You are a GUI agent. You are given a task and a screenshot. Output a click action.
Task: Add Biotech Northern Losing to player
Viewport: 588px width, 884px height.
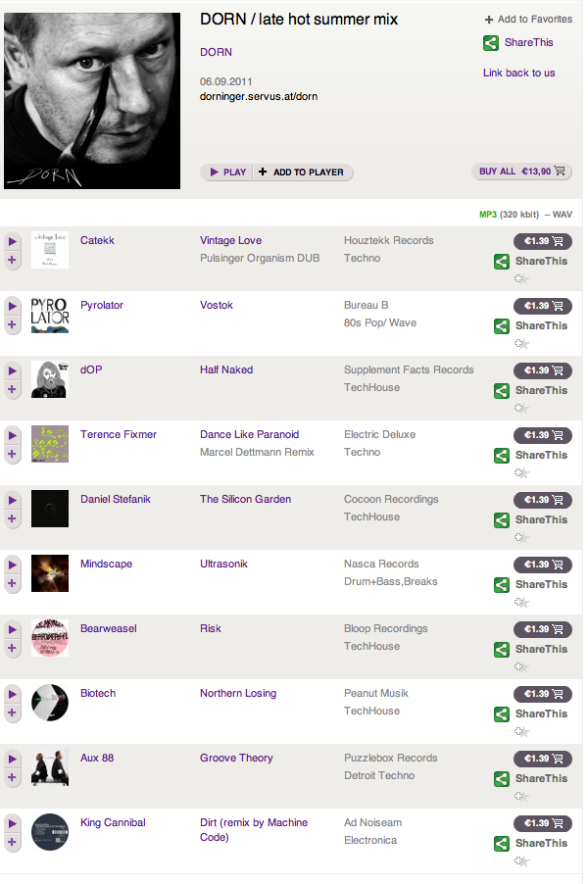(x=12, y=712)
